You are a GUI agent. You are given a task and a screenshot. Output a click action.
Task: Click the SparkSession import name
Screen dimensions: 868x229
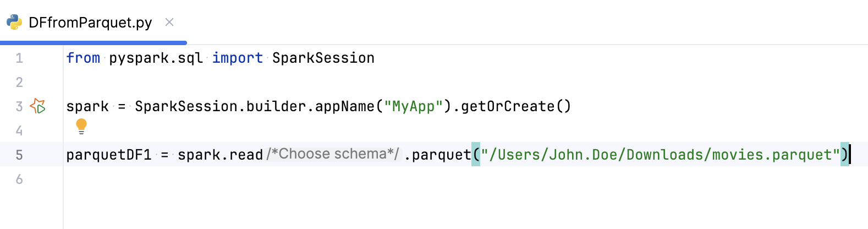[323, 58]
